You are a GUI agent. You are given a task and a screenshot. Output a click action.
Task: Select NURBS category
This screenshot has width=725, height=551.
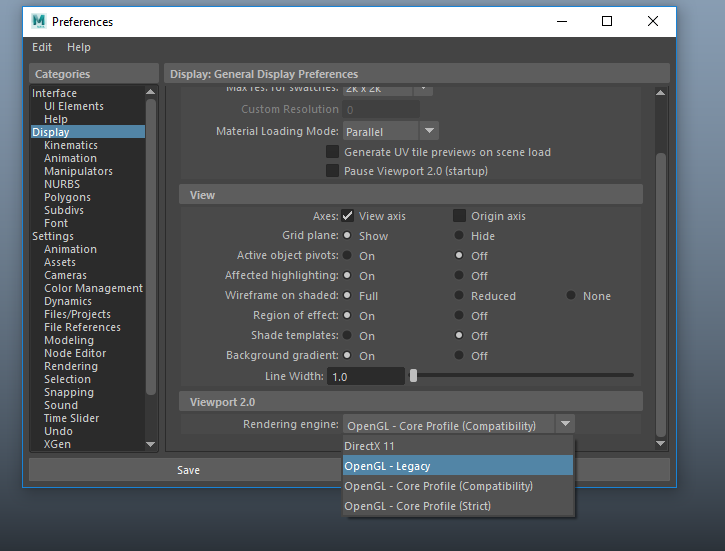[x=62, y=184]
